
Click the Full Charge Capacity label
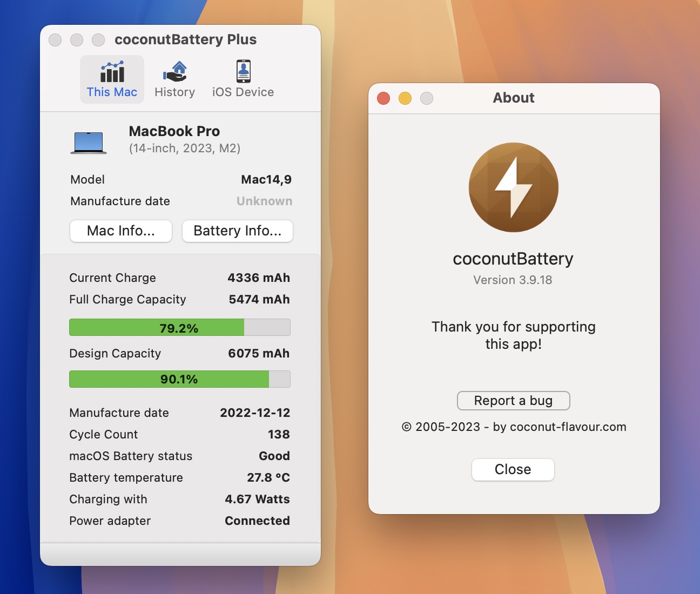(127, 300)
